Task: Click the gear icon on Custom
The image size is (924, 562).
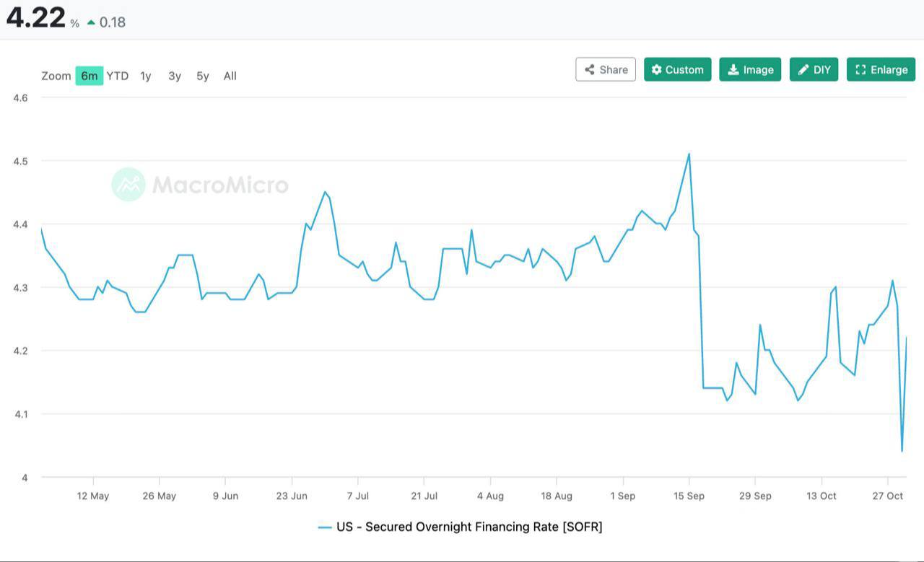Action: click(x=656, y=69)
